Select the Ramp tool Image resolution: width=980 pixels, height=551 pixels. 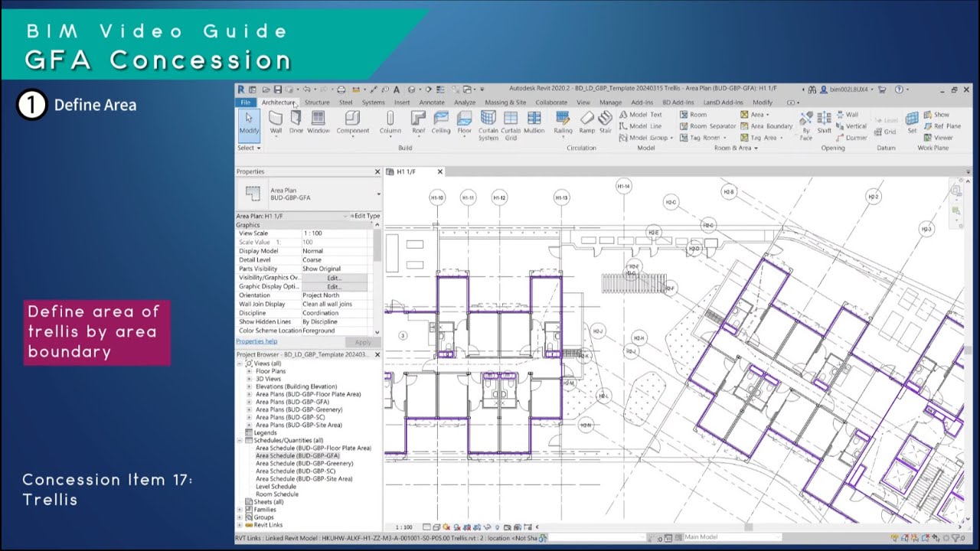pyautogui.click(x=586, y=123)
